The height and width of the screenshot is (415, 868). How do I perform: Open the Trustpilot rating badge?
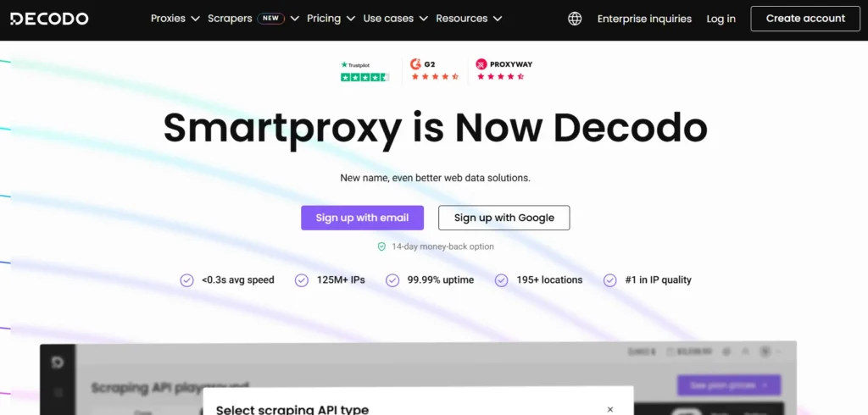(x=364, y=71)
